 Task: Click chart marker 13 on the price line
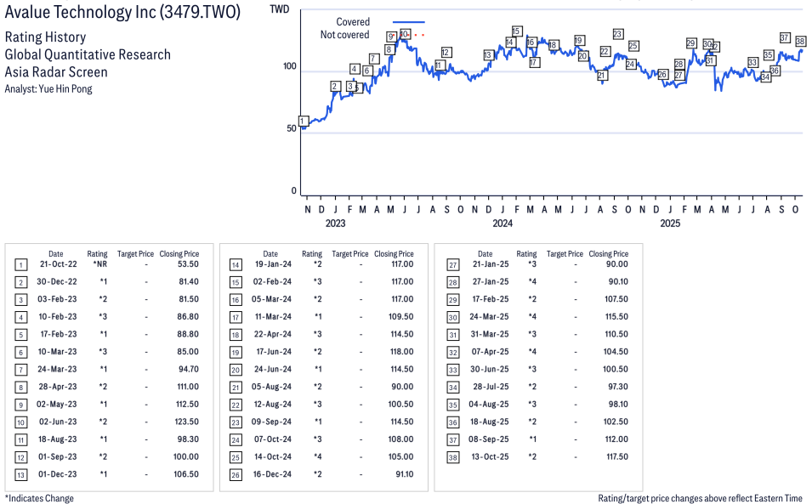[x=488, y=55]
